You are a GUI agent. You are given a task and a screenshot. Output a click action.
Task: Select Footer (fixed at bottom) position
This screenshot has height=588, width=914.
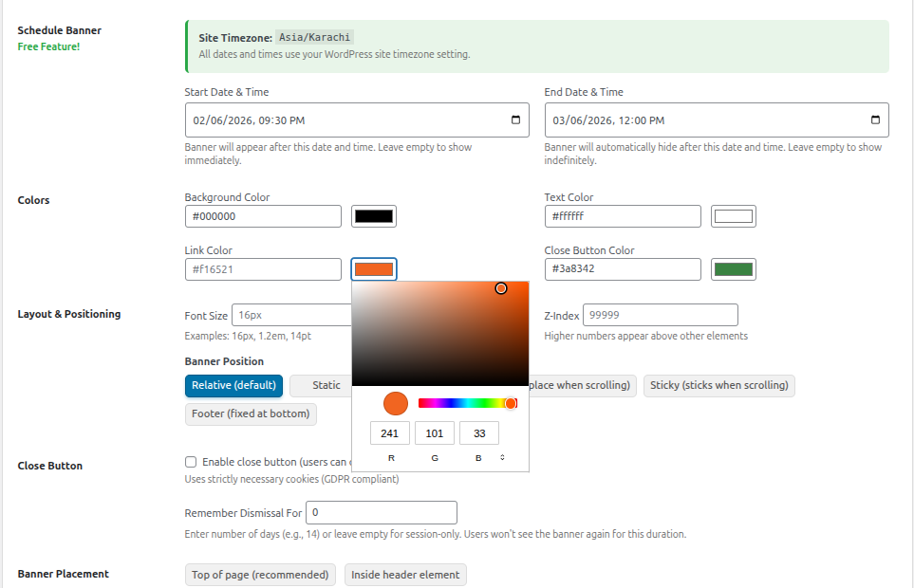click(250, 413)
